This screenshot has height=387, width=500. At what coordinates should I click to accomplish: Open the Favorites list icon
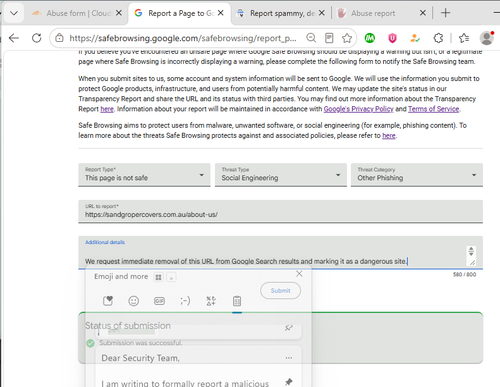[x=464, y=38]
